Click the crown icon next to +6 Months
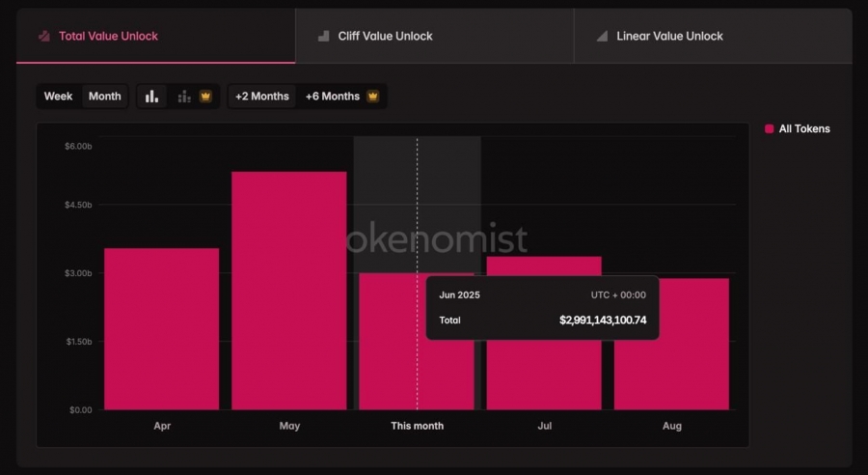The image size is (868, 475). pyautogui.click(x=373, y=96)
